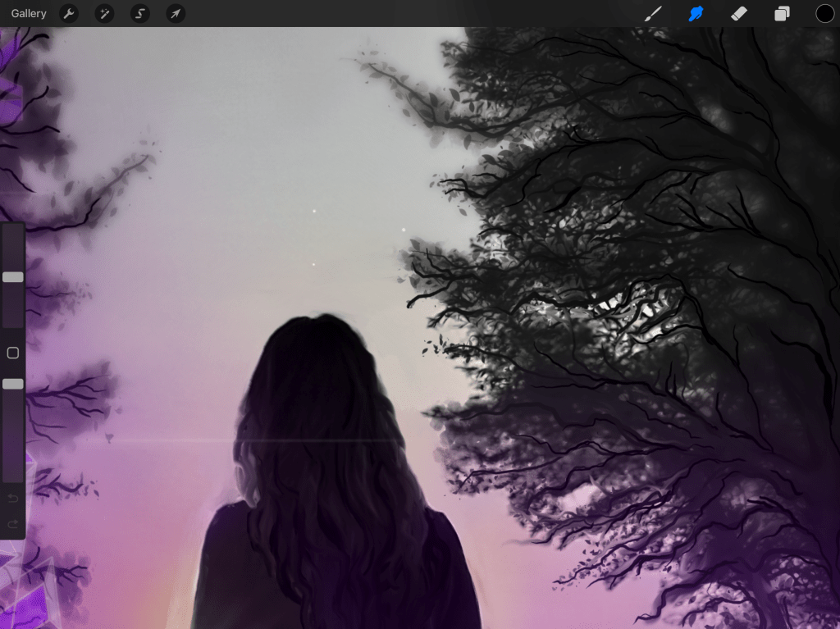Open the Actions wrench menu

[69, 14]
